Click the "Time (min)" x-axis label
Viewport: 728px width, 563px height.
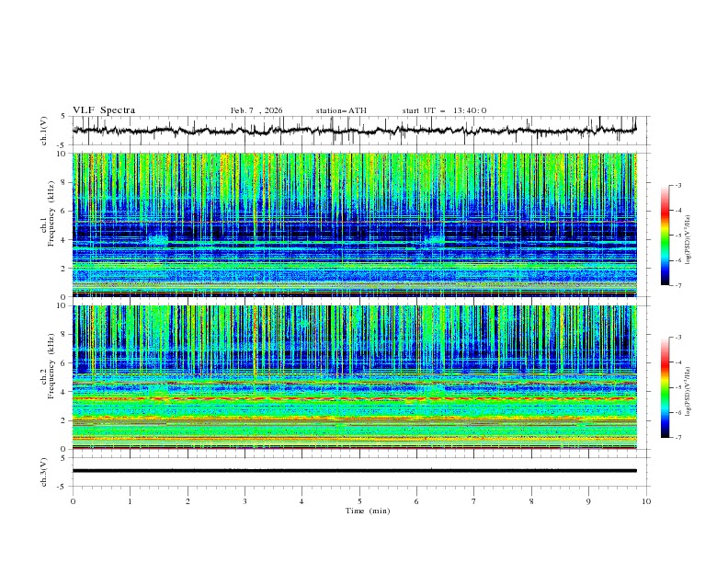(x=368, y=511)
